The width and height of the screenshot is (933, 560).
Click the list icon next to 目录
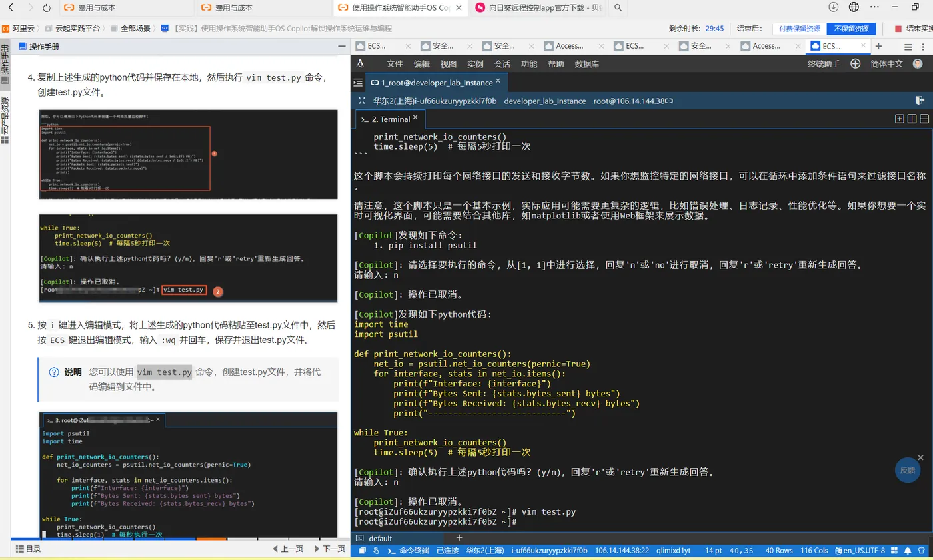(19, 549)
